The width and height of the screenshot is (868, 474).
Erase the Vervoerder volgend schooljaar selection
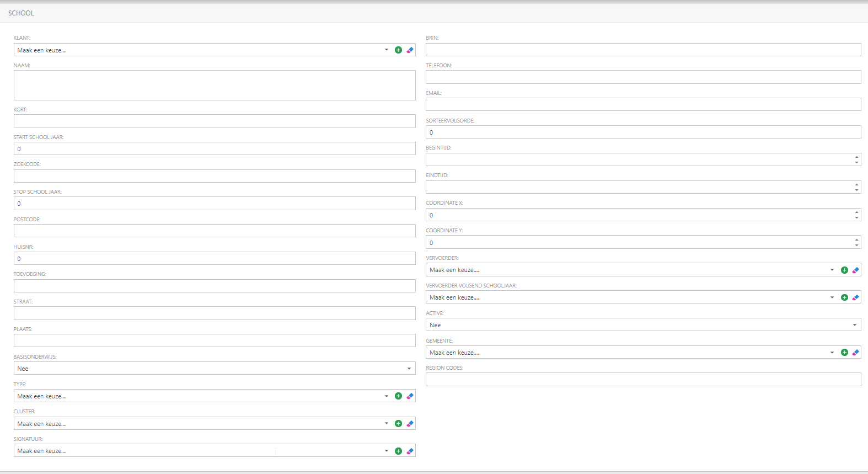855,297
